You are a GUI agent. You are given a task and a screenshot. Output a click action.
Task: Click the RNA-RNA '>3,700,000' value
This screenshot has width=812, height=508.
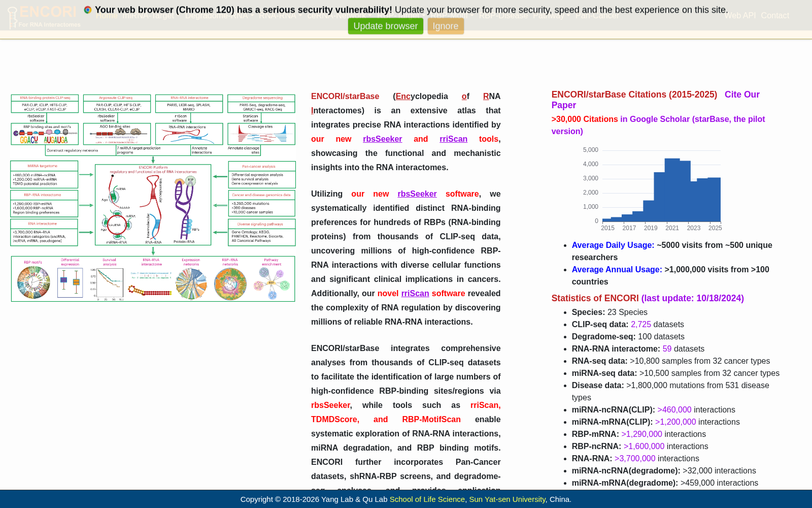tap(635, 458)
